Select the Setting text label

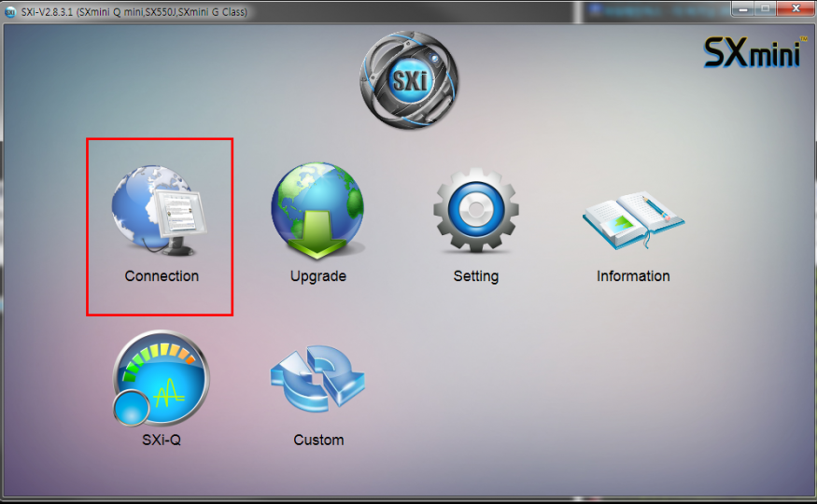[x=475, y=276]
